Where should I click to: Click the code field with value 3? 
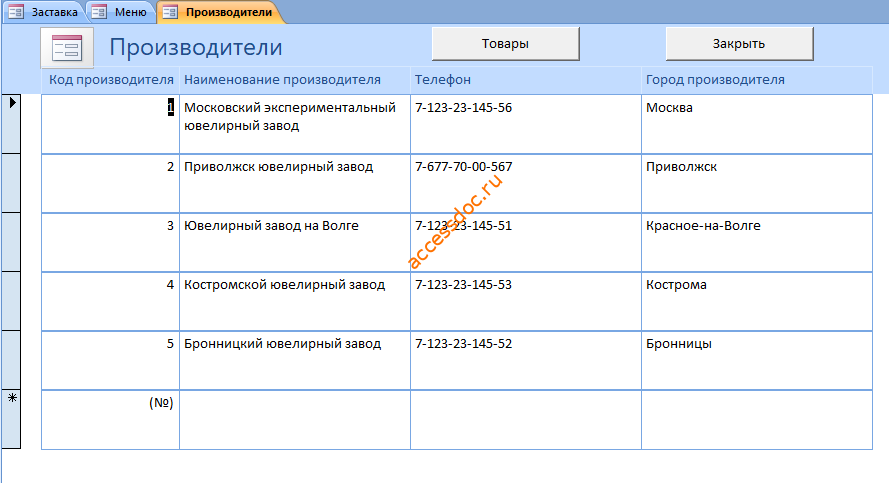tap(111, 242)
